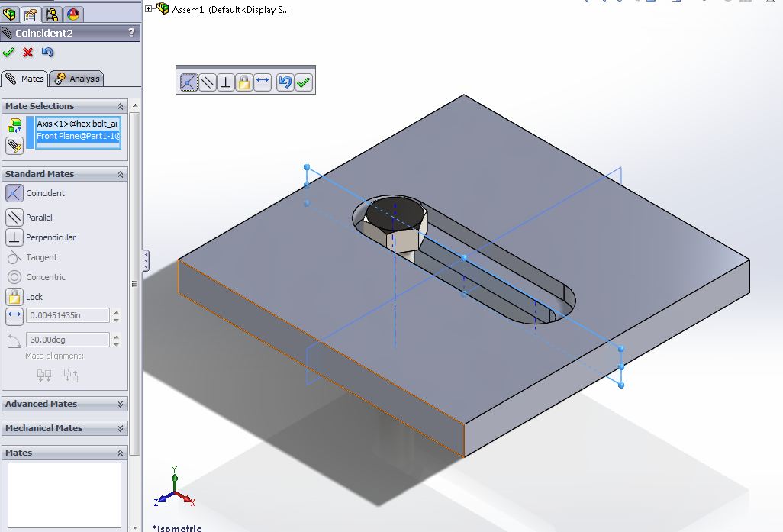Decrease the distance value with the down arrow
This screenshot has height=532, width=783.
pyautogui.click(x=116, y=319)
